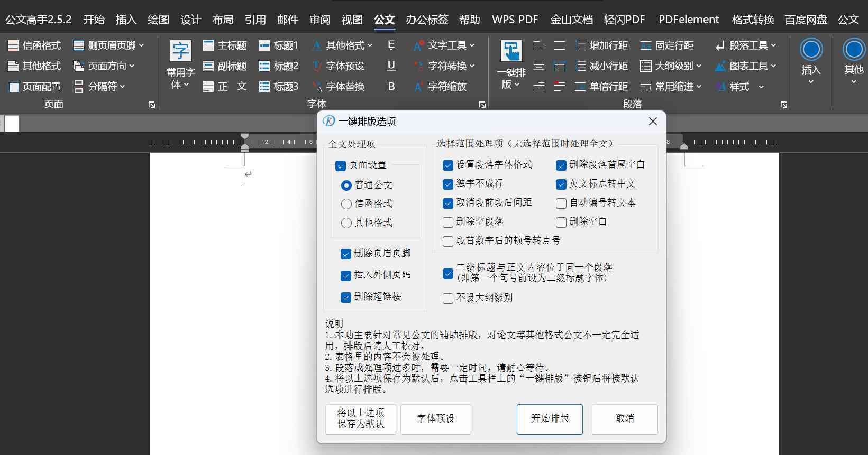Click the E character icon in the 字体 group

click(x=391, y=45)
